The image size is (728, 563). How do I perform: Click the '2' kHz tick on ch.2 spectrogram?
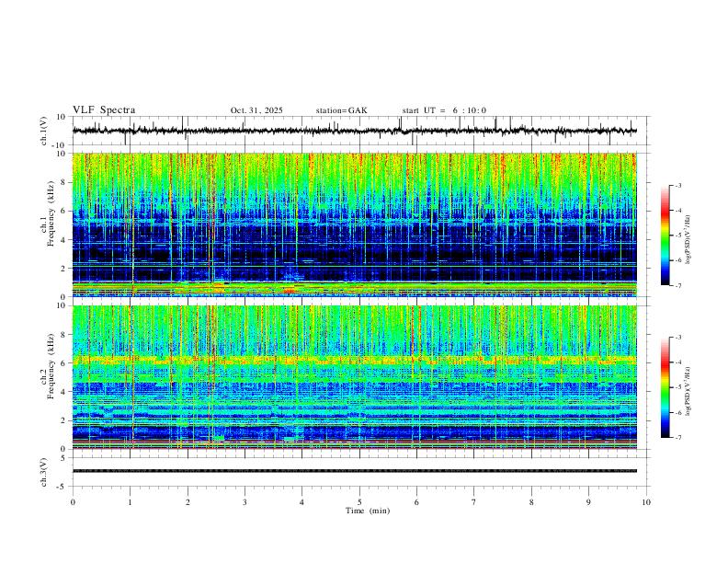[x=63, y=420]
